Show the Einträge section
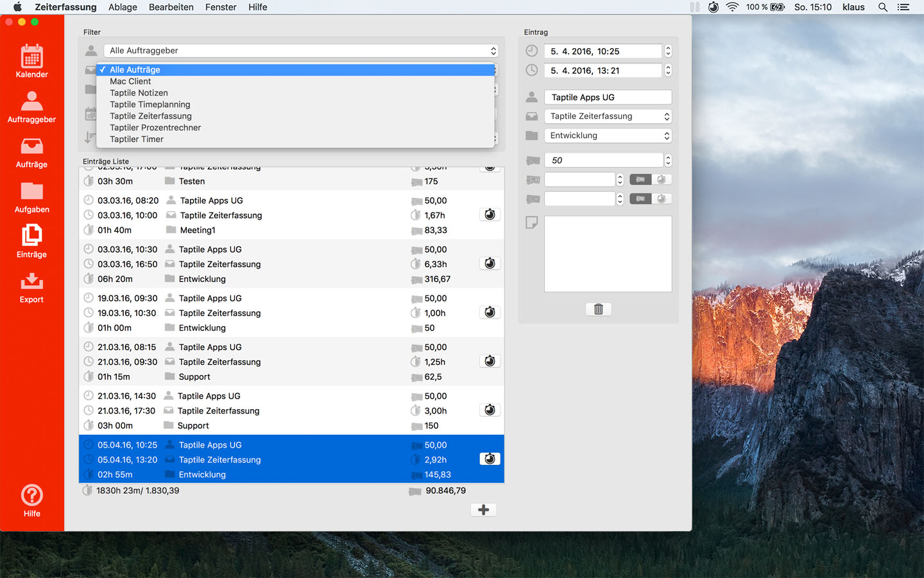The height and width of the screenshot is (578, 924). pyautogui.click(x=31, y=241)
